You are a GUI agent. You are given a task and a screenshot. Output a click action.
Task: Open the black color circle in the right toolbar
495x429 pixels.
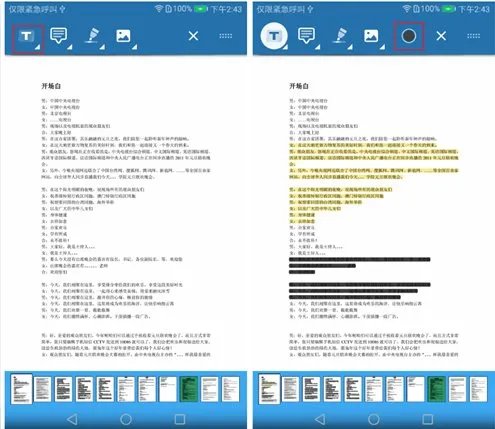coord(409,36)
